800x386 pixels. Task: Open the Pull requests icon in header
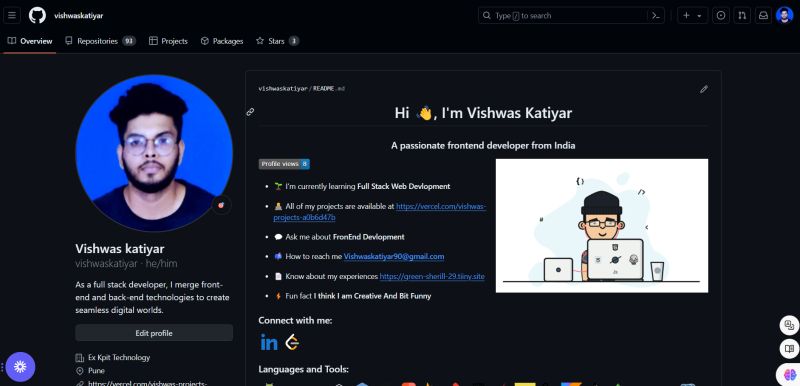(742, 16)
